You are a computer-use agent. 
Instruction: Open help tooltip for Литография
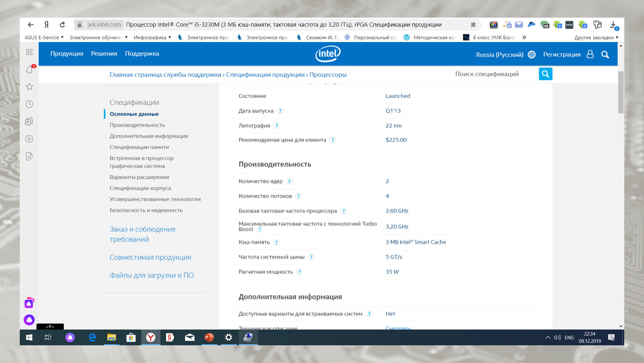276,126
